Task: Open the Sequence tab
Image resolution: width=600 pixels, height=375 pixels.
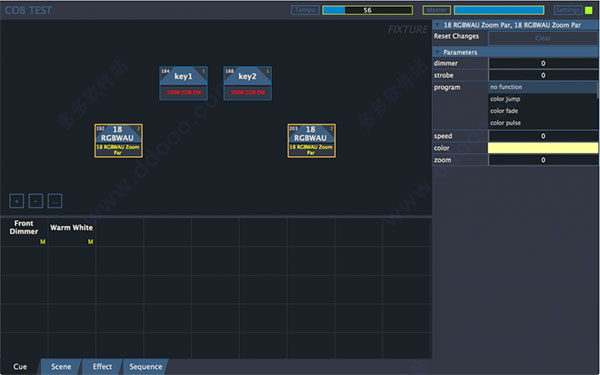Action: 146,367
